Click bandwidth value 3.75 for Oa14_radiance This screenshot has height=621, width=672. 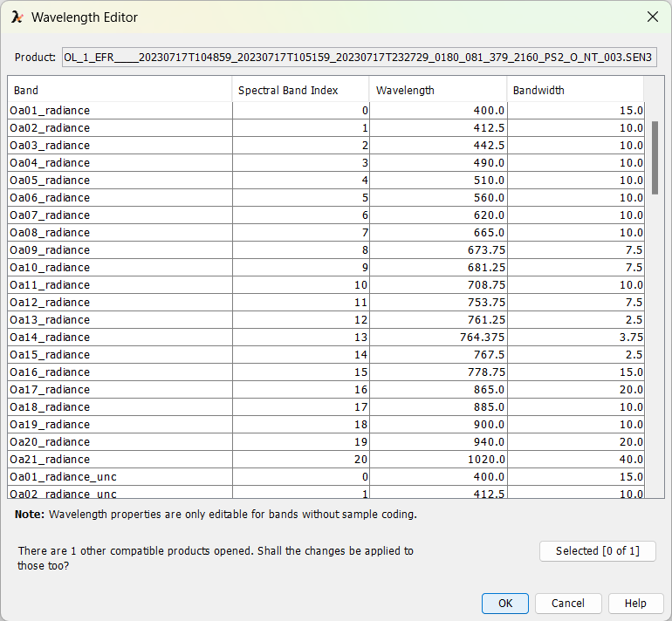[575, 338]
